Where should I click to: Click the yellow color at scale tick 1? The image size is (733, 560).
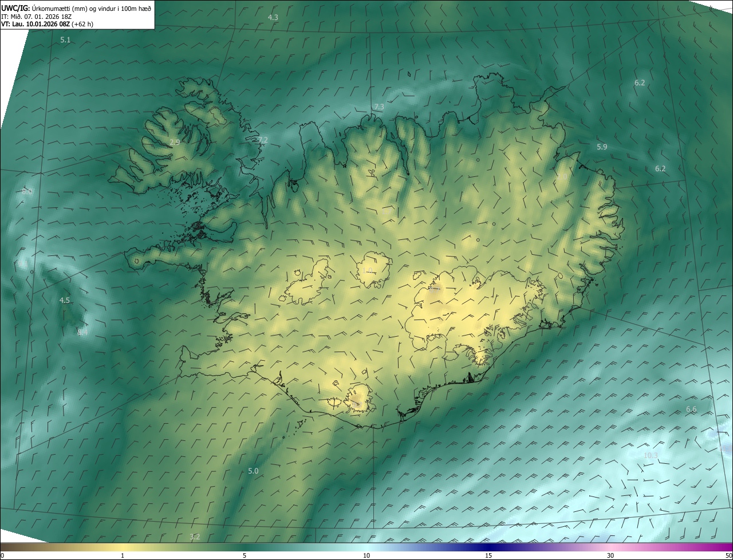tap(123, 547)
